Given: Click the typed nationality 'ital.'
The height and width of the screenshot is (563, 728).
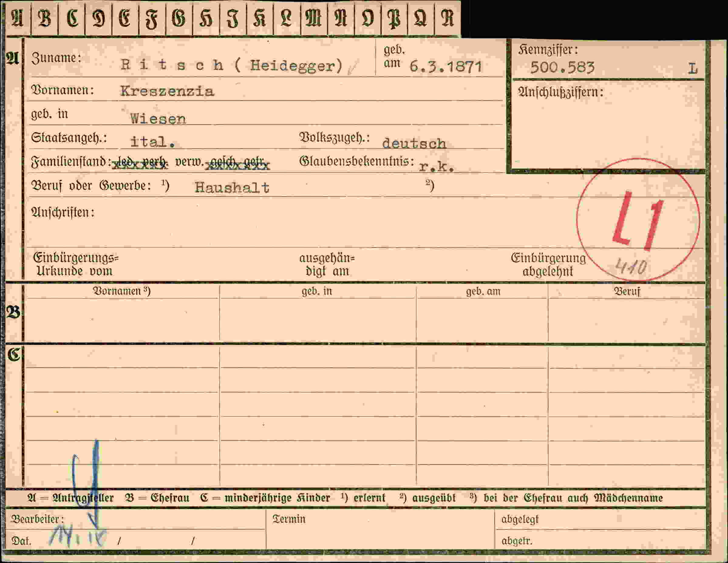Looking at the screenshot, I should 153,142.
